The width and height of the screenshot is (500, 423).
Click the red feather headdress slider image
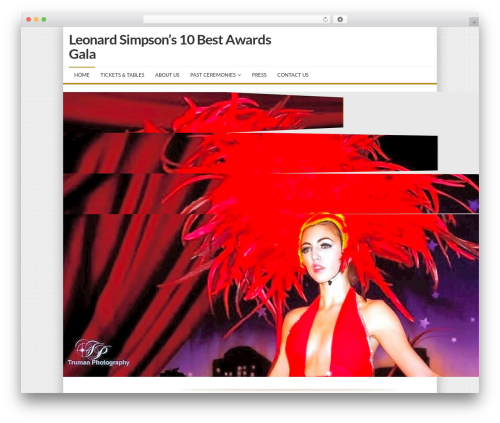271,235
